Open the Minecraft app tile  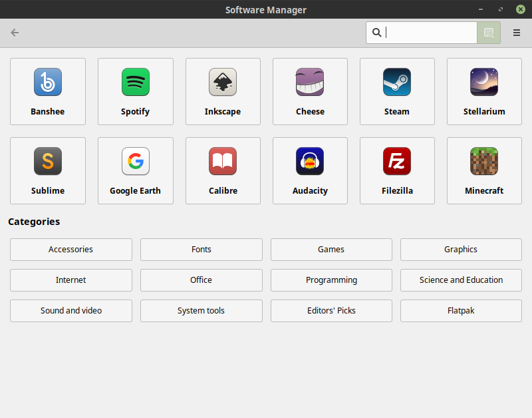tap(484, 170)
